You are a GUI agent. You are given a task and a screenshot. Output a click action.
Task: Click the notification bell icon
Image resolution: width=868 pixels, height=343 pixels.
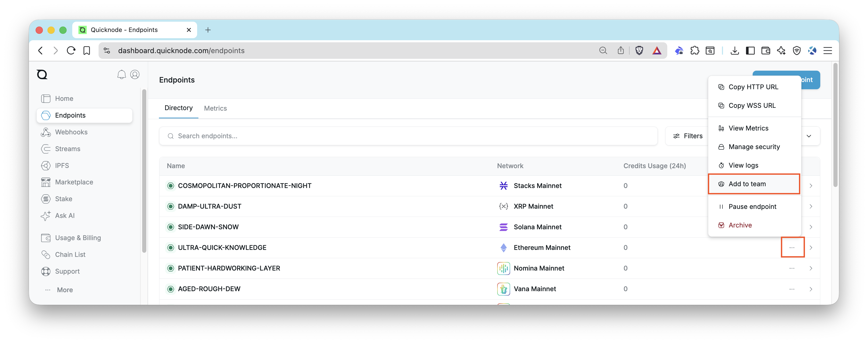point(122,75)
